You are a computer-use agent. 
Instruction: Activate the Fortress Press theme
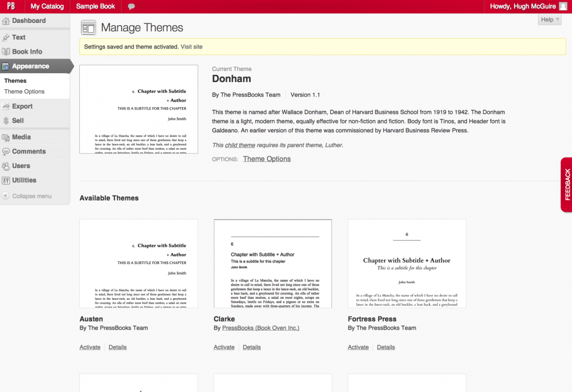point(358,347)
